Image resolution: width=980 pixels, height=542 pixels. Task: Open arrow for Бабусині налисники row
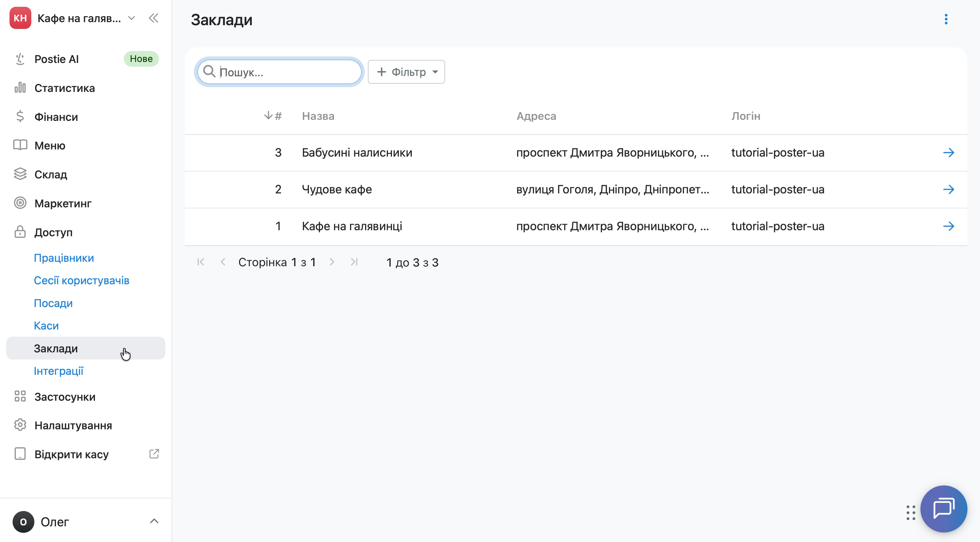click(948, 153)
